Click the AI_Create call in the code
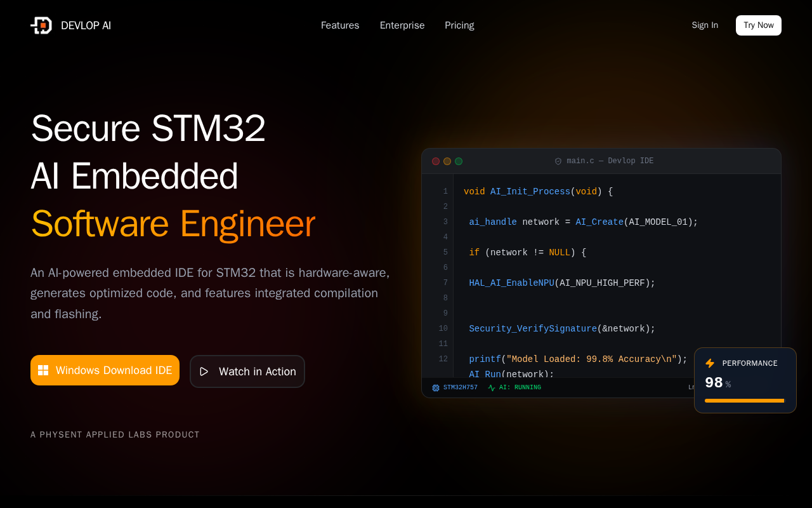 [x=599, y=222]
